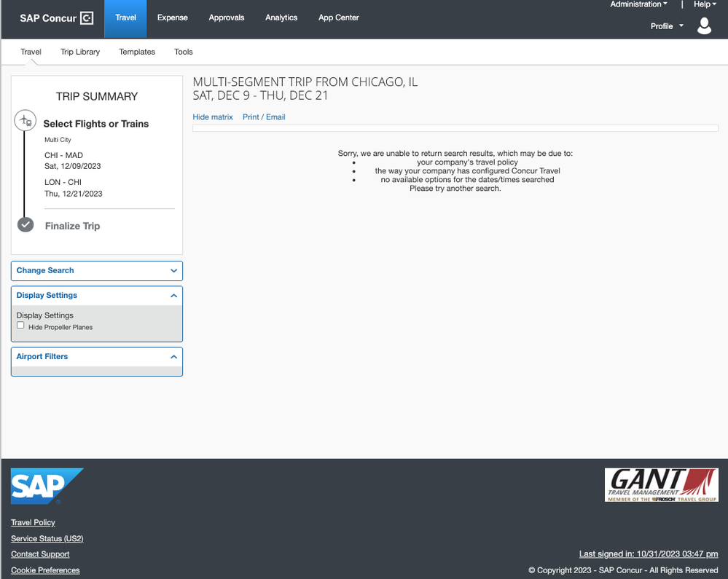Click the Display Settings header label
728x579 pixels.
point(47,296)
